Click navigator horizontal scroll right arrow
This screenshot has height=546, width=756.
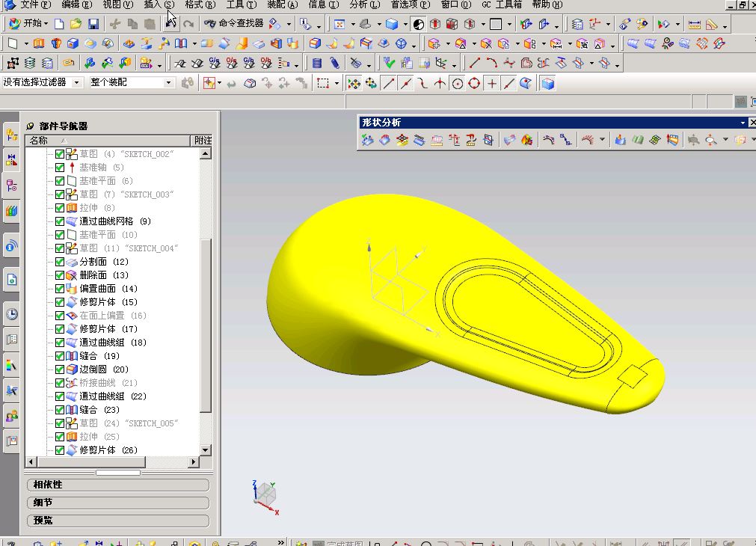coord(194,461)
